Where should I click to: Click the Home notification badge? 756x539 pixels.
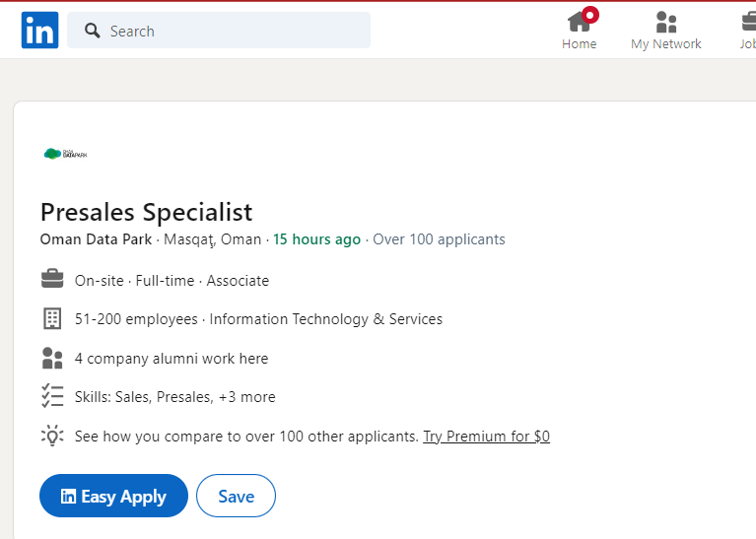pos(590,15)
